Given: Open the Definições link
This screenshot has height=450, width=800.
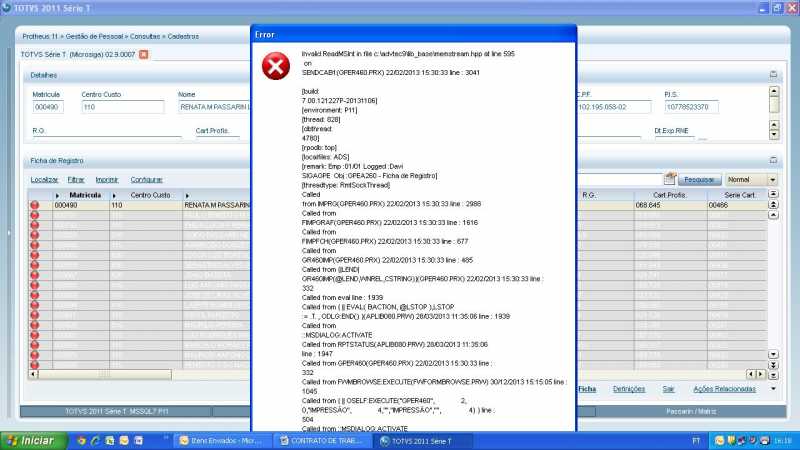Looking at the screenshot, I should [629, 389].
